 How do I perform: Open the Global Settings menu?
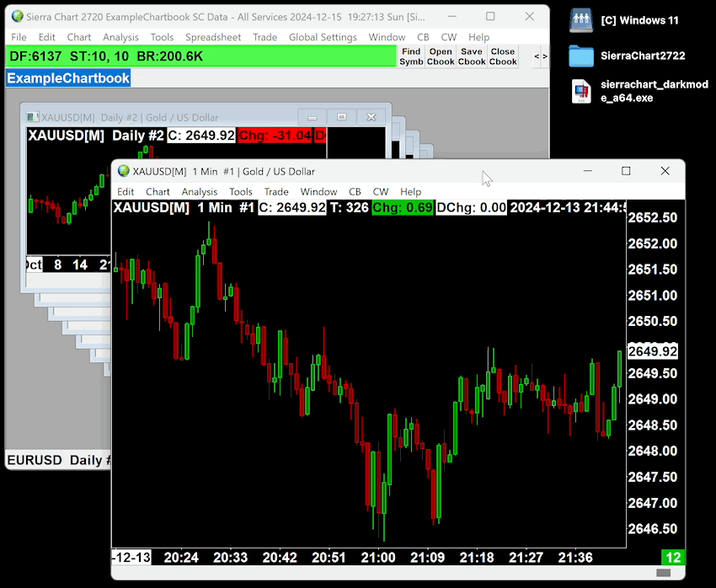323,37
